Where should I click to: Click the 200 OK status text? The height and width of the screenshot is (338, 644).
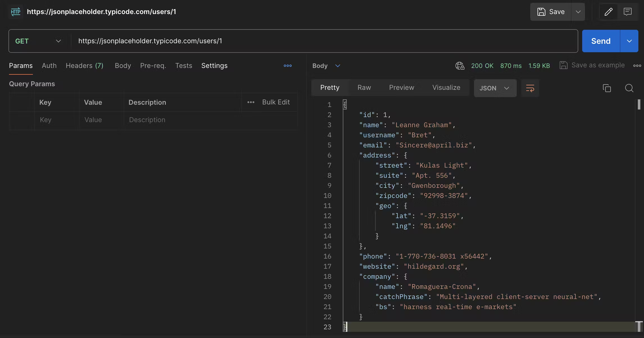(482, 66)
